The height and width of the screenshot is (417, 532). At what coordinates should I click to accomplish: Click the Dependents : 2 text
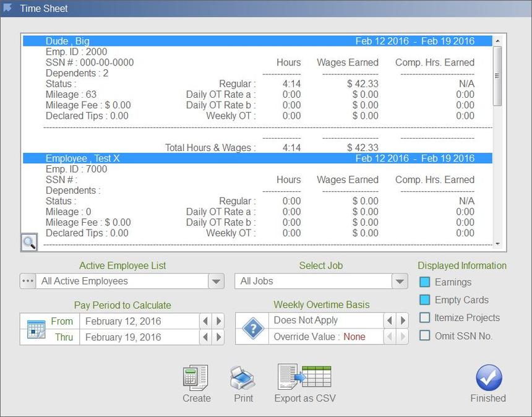tap(77, 73)
